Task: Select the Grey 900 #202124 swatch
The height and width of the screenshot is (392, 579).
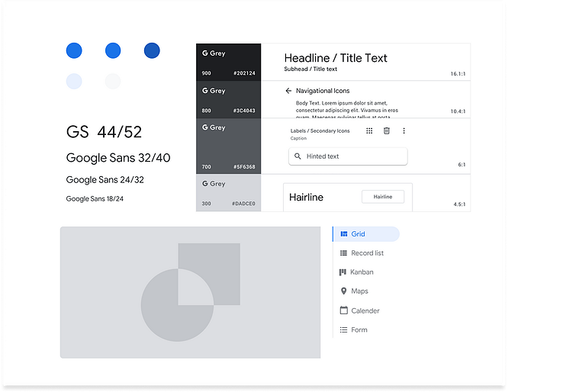Action: click(x=229, y=62)
